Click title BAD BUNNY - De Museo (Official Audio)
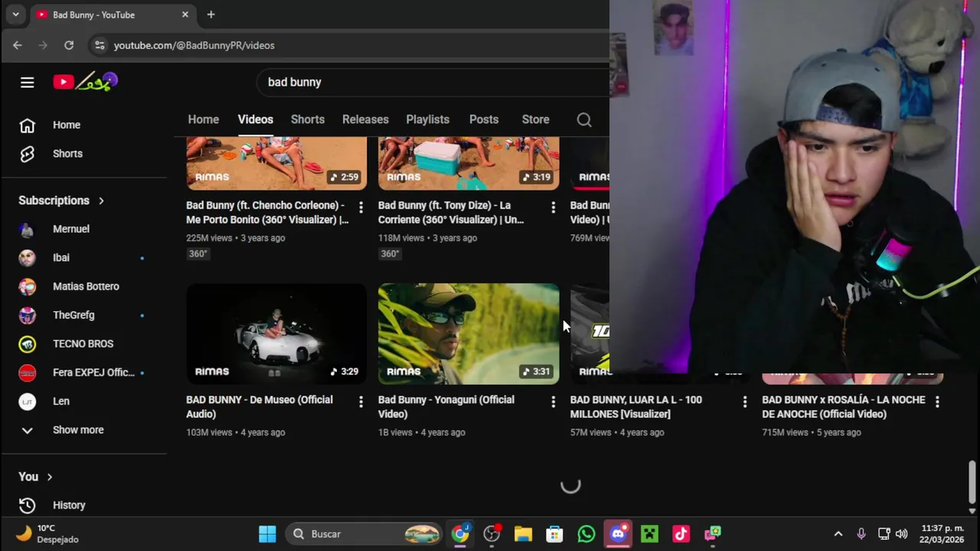The width and height of the screenshot is (980, 551). coord(260,407)
